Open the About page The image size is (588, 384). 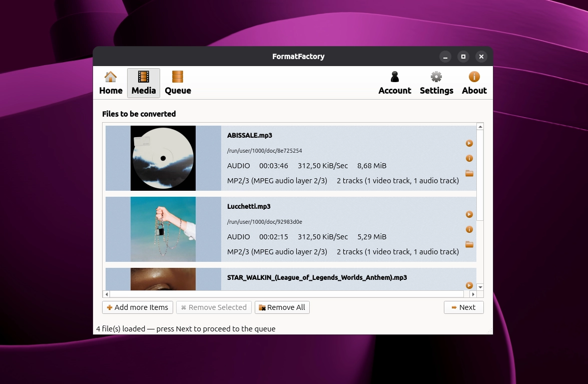click(474, 83)
